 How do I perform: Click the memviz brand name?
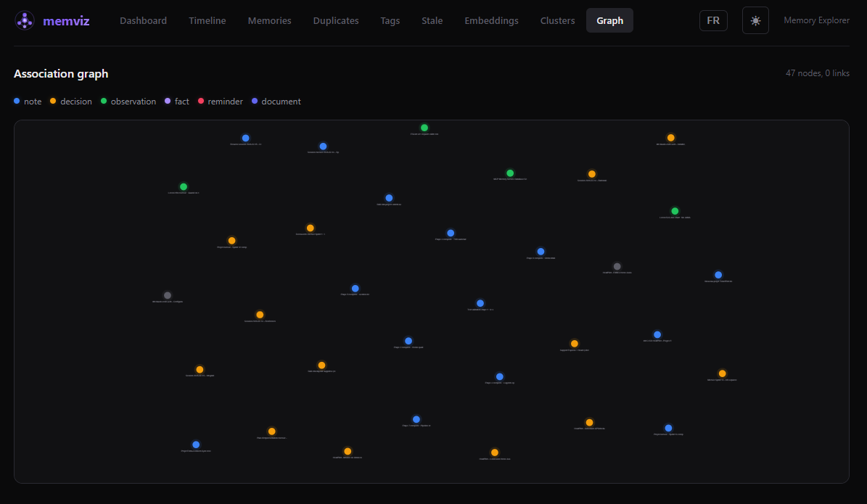tap(66, 21)
